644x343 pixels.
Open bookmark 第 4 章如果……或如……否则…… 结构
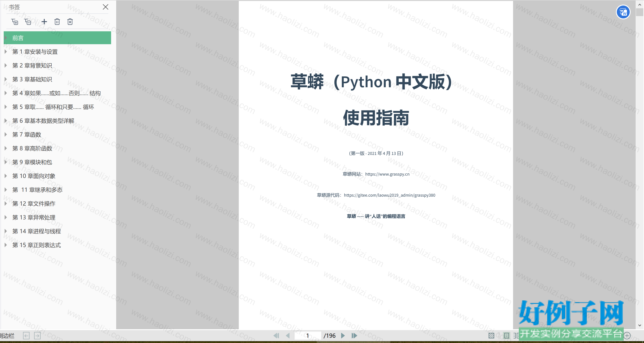click(x=56, y=93)
